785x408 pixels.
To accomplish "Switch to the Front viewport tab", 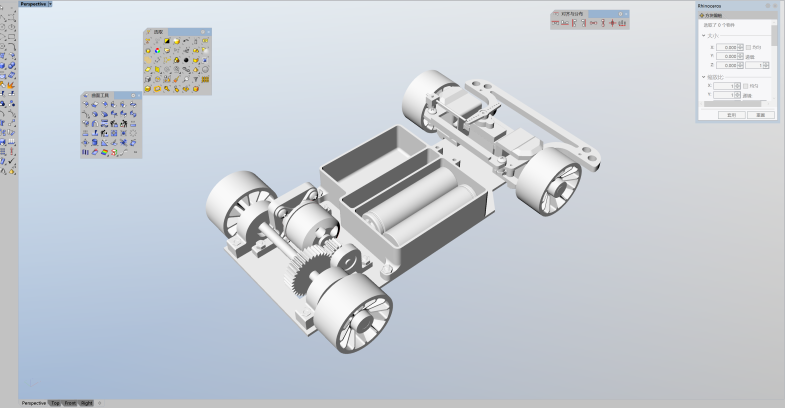I will click(x=70, y=403).
